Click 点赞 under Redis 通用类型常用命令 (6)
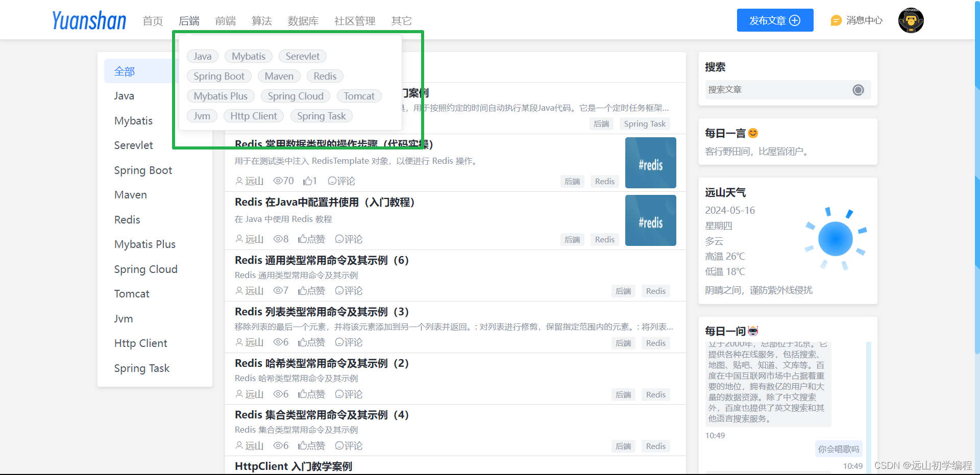Image resolution: width=980 pixels, height=475 pixels. click(x=311, y=291)
